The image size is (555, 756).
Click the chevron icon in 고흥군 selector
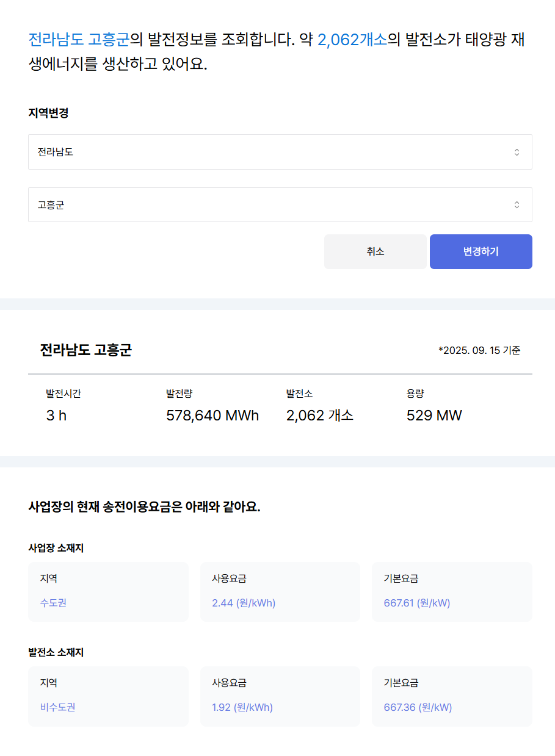tap(517, 205)
